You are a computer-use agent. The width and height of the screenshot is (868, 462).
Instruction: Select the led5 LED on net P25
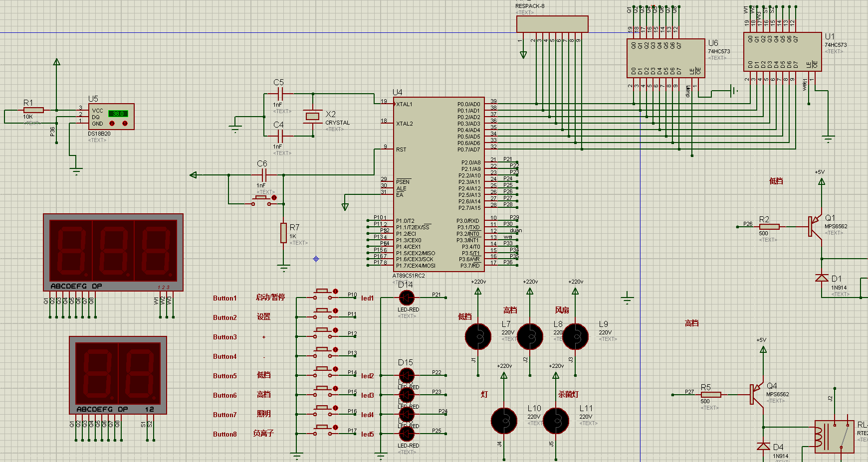407,434
